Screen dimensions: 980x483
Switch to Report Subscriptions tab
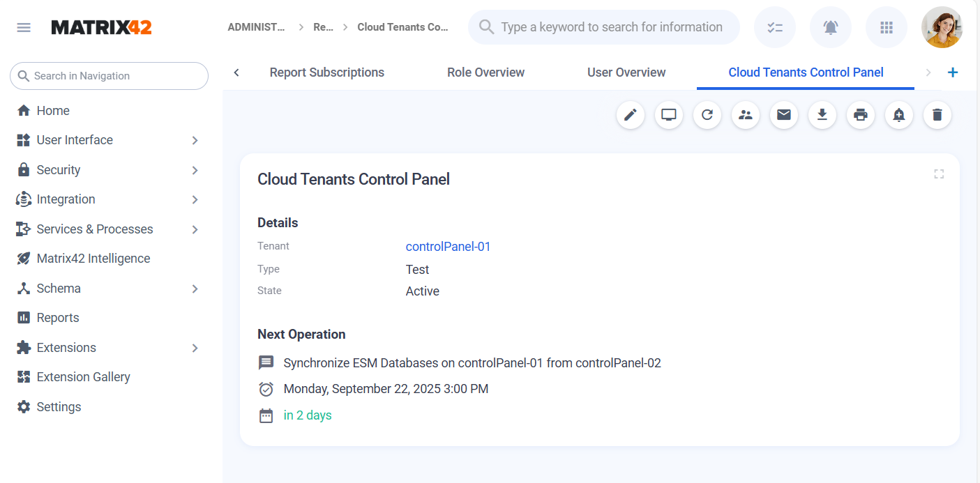tap(327, 72)
